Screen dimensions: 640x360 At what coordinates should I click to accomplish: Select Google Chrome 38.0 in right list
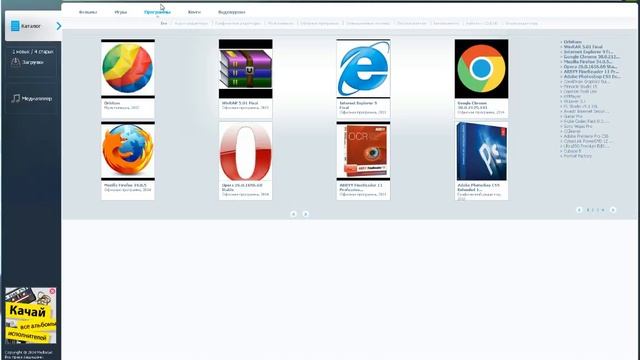pyautogui.click(x=591, y=57)
